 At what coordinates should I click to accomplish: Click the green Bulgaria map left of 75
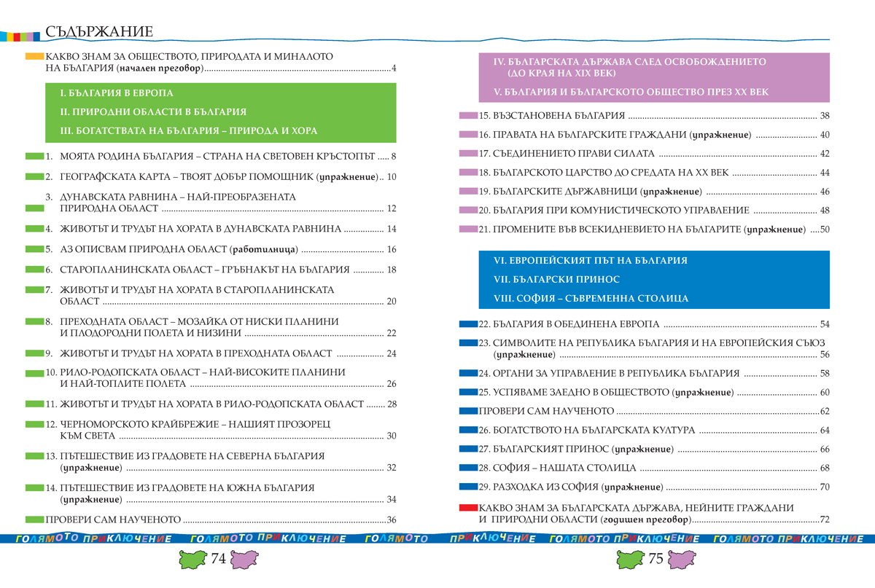pyautogui.click(x=631, y=560)
